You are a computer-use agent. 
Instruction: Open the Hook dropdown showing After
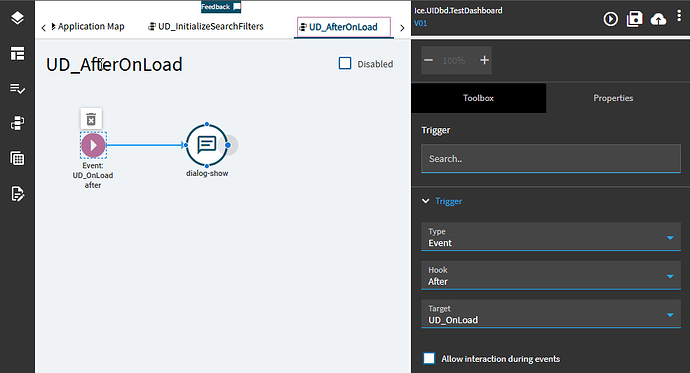[551, 275]
